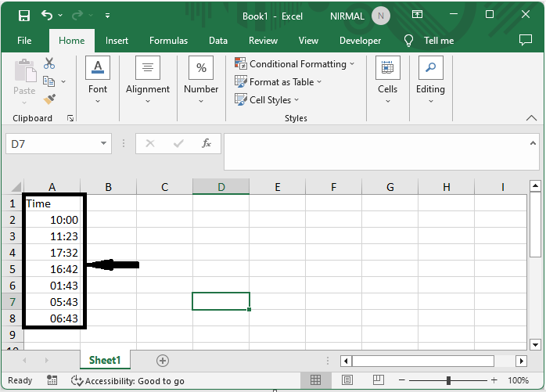
Task: Click the vertical scrollbar down arrow
Action: [x=536, y=344]
